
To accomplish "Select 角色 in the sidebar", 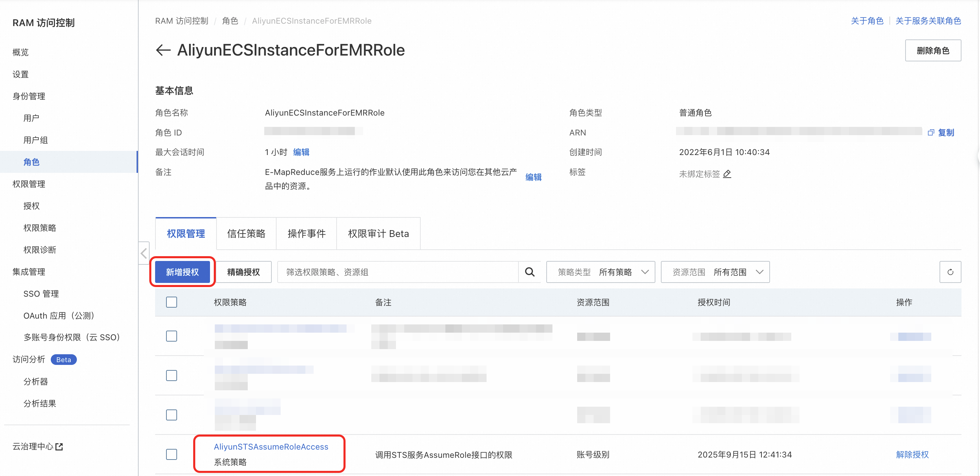I will coord(69,162).
